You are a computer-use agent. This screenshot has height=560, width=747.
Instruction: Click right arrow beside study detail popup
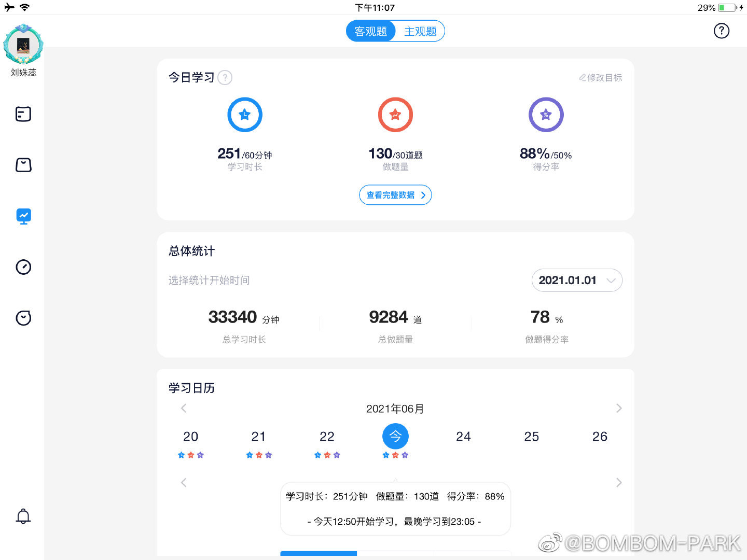(x=618, y=483)
